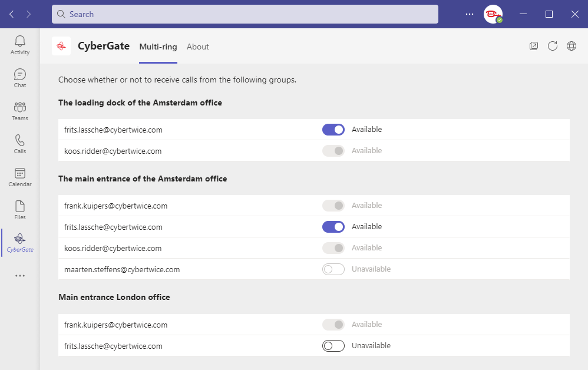Image resolution: width=588 pixels, height=370 pixels.
Task: Open the profile avatar menu
Action: click(493, 14)
